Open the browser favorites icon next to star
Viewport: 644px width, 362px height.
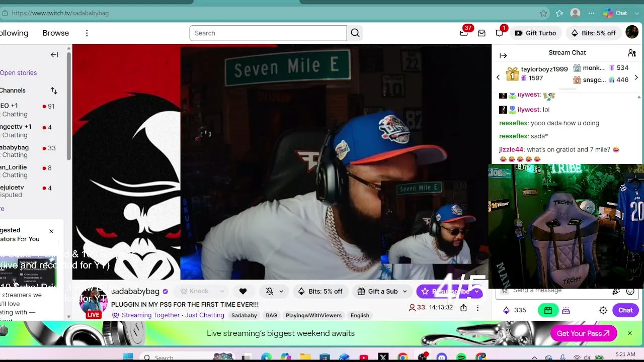coord(559,13)
